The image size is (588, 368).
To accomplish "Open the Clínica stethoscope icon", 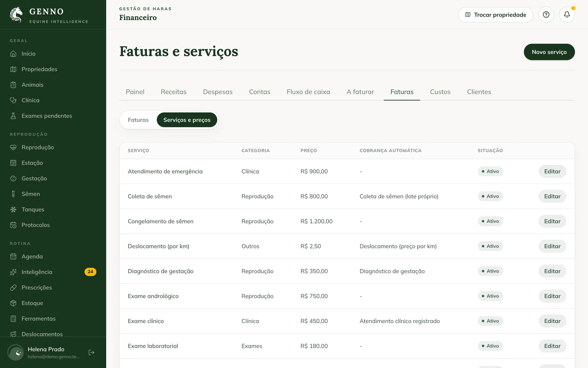I will [x=13, y=100].
